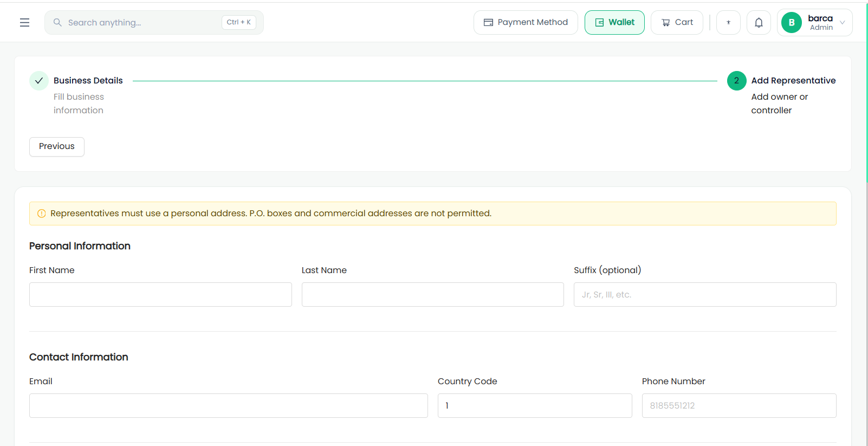Click the green B avatar
Image resolution: width=868 pixels, height=446 pixels.
pos(792,23)
